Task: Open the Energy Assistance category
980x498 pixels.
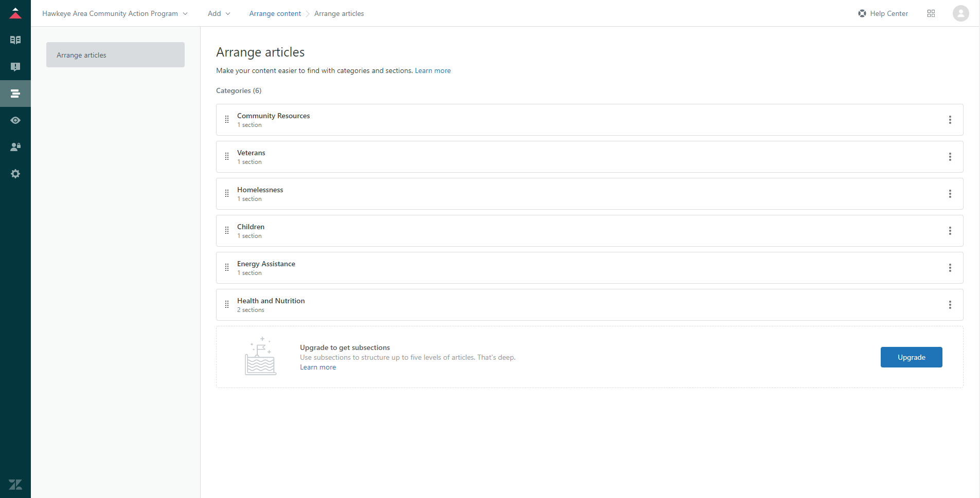Action: 266,264
